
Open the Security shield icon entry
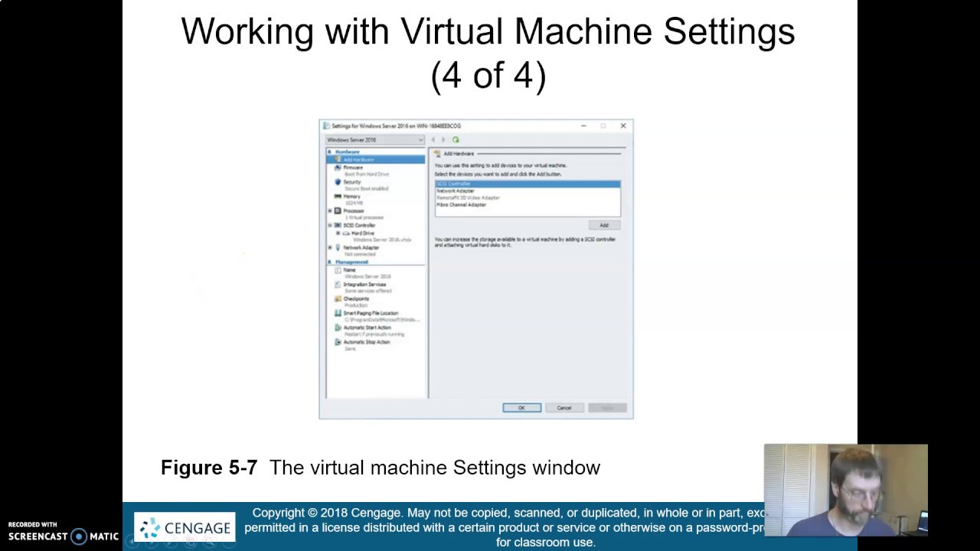(338, 181)
